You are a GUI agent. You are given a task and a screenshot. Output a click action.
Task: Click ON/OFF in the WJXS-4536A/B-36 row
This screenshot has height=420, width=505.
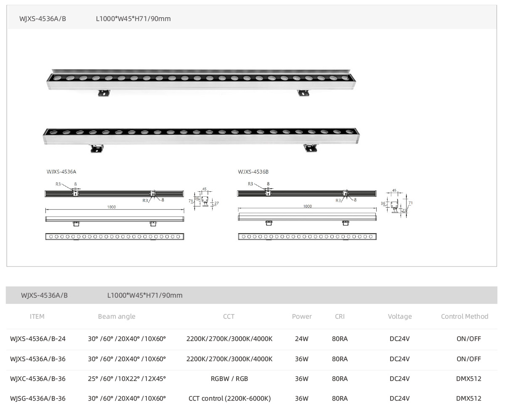(x=468, y=359)
